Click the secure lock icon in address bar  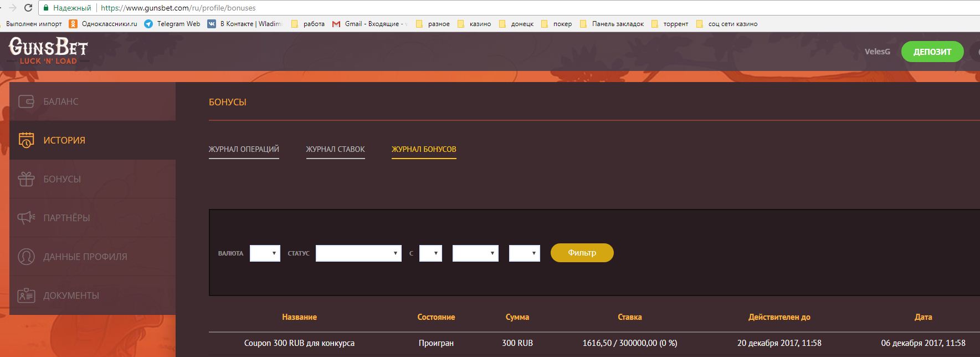tap(47, 8)
